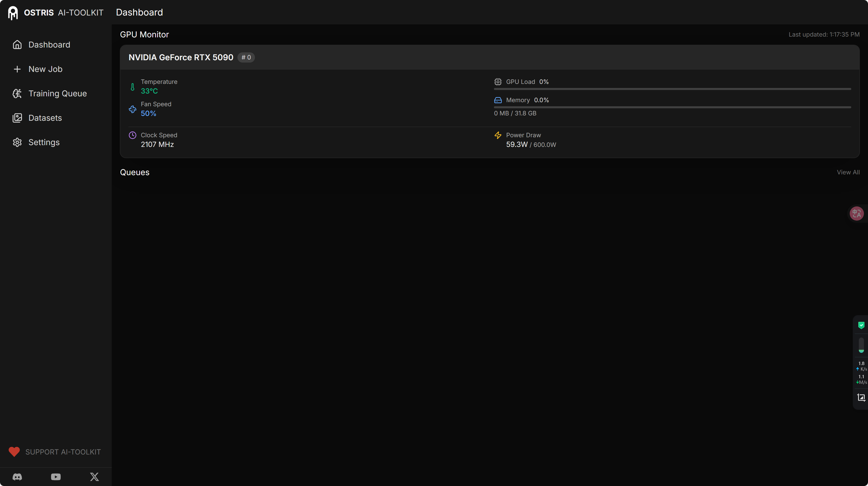Click the GPU Load progress bar
This screenshot has height=486, width=868.
tap(672, 89)
